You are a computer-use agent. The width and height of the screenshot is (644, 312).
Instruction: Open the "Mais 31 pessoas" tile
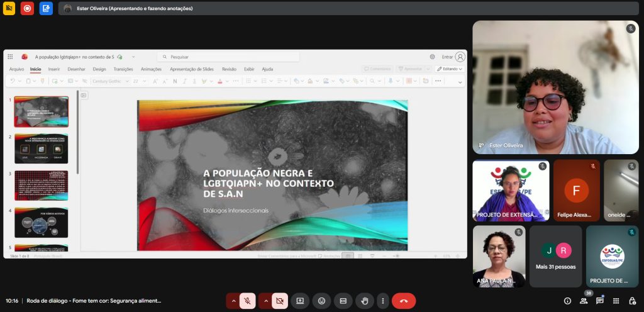coord(555,256)
